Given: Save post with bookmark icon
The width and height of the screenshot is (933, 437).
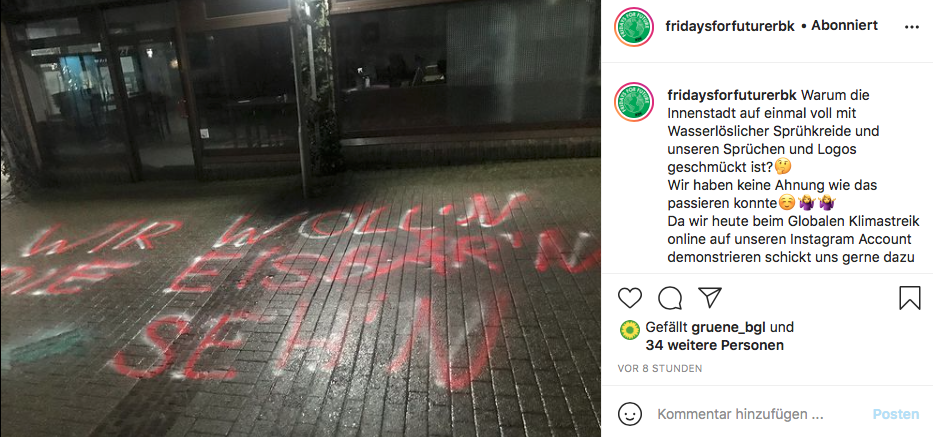Looking at the screenshot, I should (910, 298).
